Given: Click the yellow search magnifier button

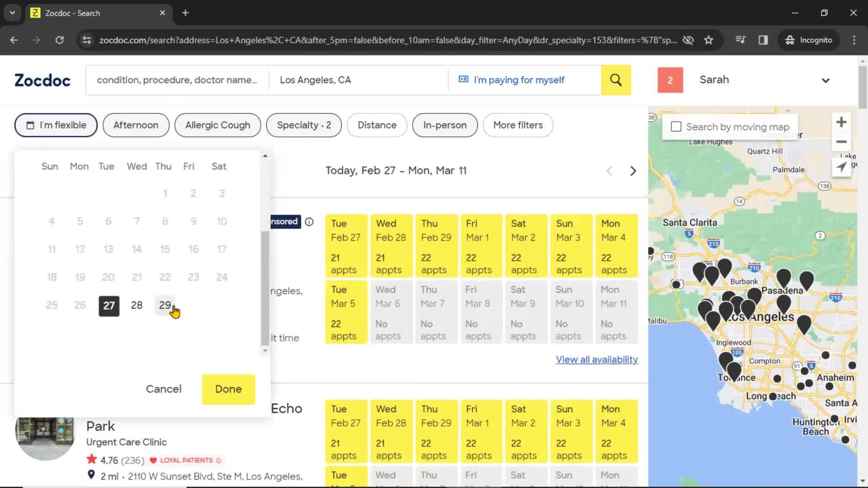Looking at the screenshot, I should tap(616, 80).
